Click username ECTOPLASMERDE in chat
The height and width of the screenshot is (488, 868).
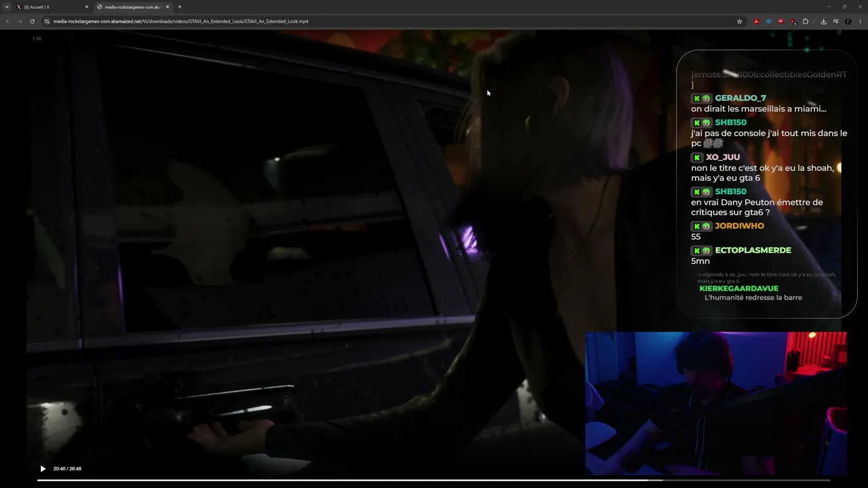753,250
